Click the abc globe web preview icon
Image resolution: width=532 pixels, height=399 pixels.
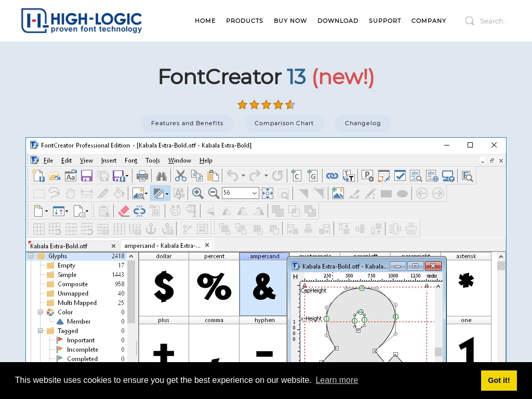[432, 176]
